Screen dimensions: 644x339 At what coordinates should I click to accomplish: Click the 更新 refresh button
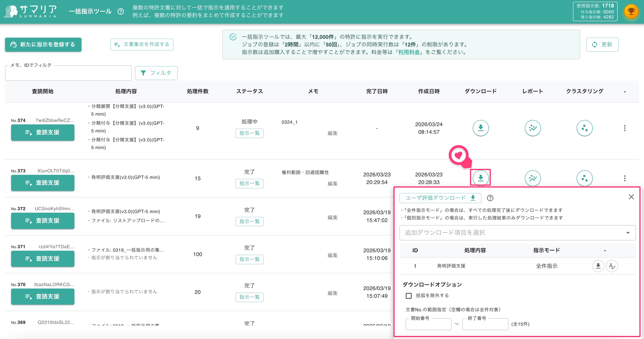602,45
